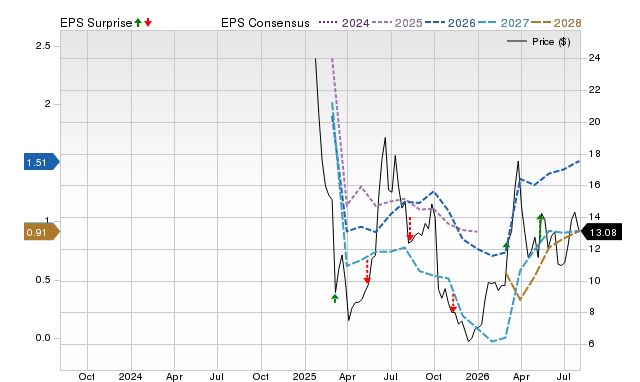The width and height of the screenshot is (640, 382).
Task: Click the 2027 EPS consensus legend entry
Action: 503,23
